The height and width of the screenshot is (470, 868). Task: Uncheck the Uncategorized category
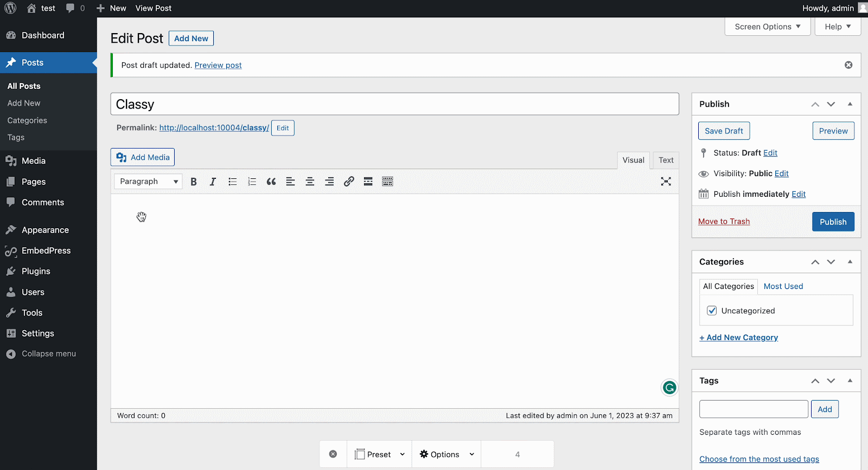coord(712,311)
